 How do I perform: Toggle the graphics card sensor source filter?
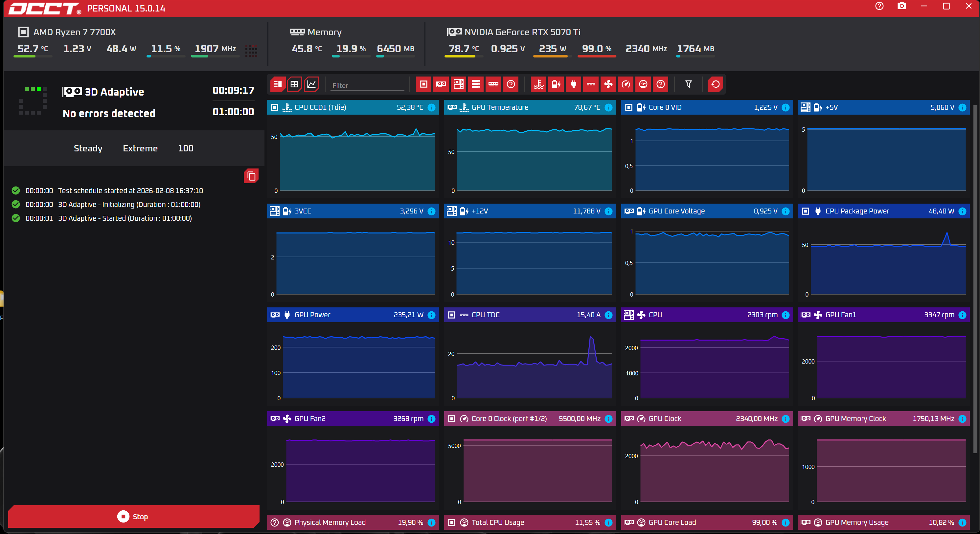pos(441,84)
